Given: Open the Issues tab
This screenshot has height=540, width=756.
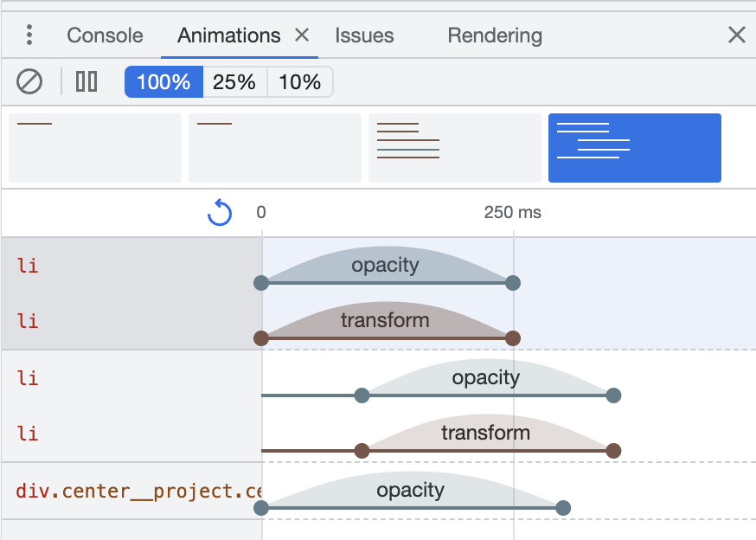Looking at the screenshot, I should (x=364, y=35).
